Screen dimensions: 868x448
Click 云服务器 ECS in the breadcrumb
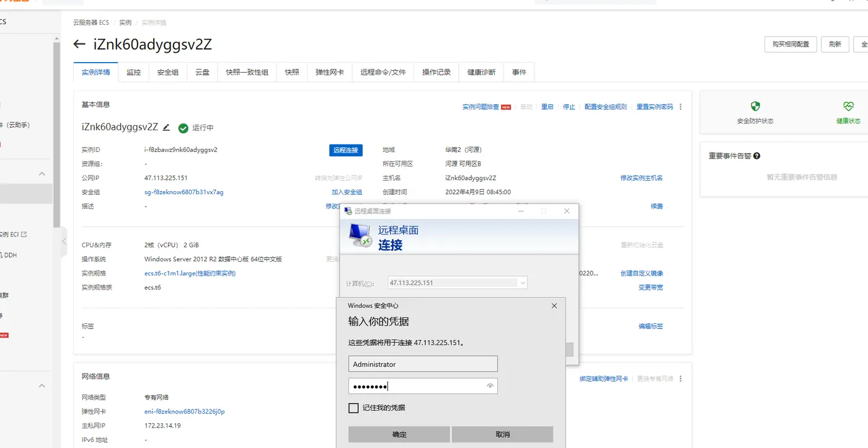pyautogui.click(x=91, y=22)
